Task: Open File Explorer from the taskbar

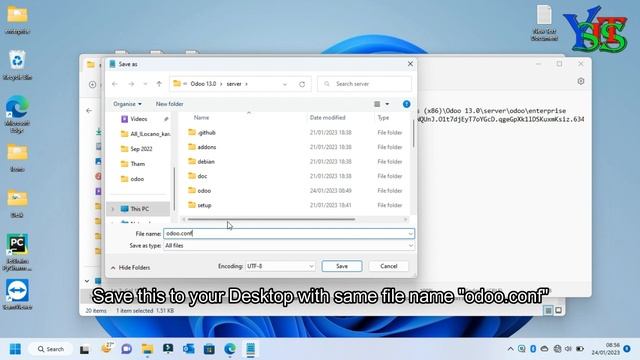Action: point(147,349)
